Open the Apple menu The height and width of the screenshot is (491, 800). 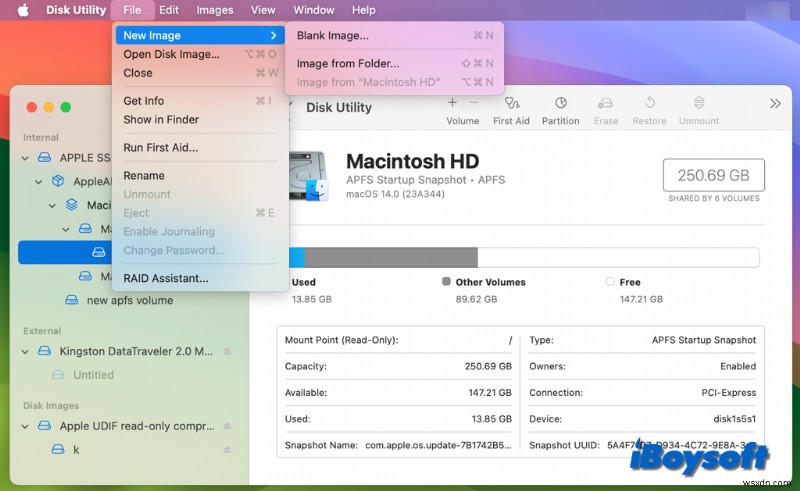[x=23, y=10]
